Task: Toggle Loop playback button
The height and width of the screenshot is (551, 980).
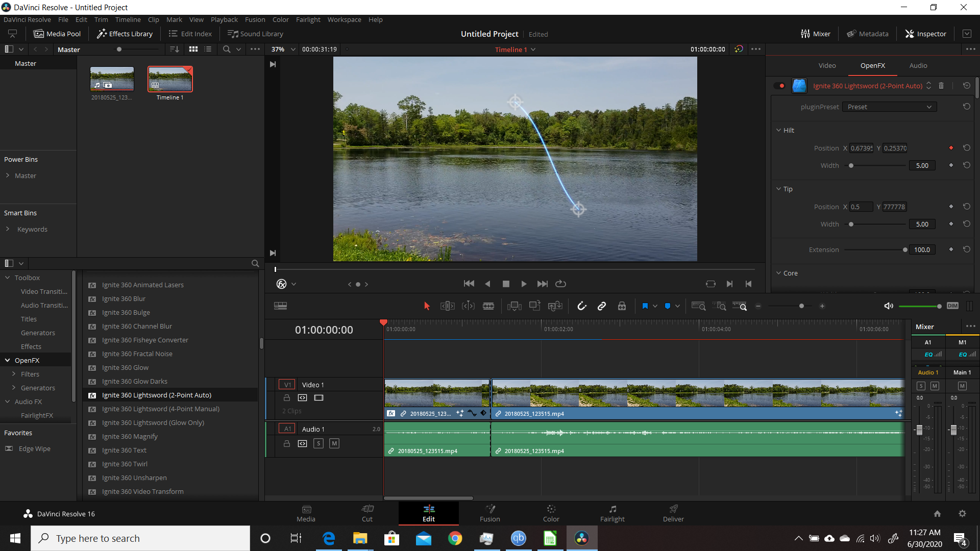Action: coord(561,284)
